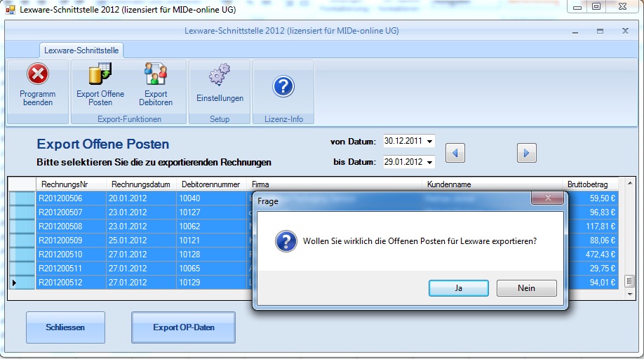Click row header of R201200512 with arrow
This screenshot has height=359, width=644.
[x=22, y=283]
